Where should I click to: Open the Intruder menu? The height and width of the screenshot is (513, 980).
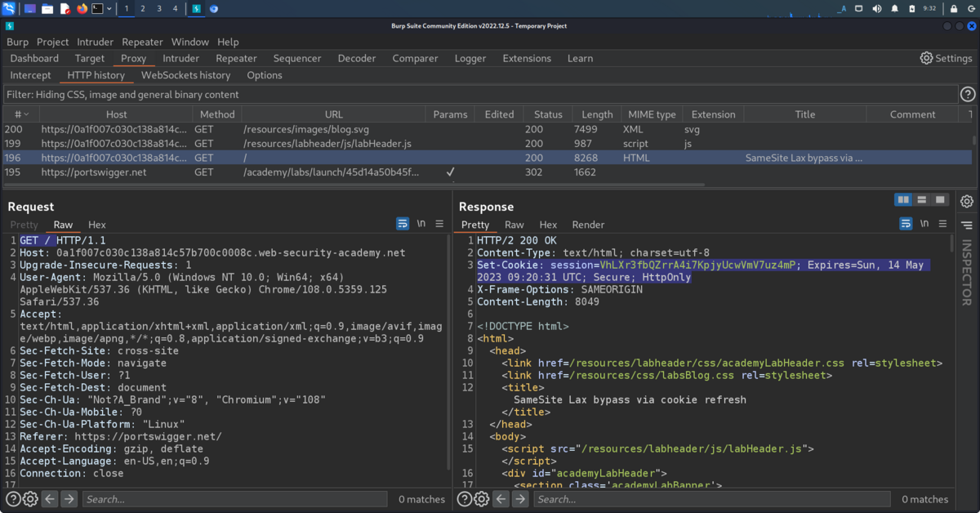(96, 42)
